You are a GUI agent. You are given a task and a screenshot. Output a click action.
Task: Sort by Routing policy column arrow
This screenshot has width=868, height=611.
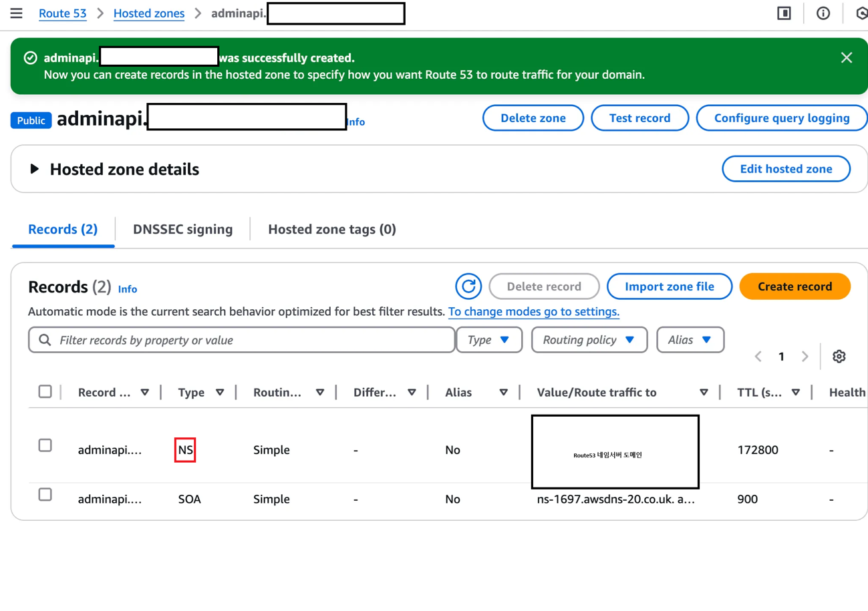click(x=320, y=393)
